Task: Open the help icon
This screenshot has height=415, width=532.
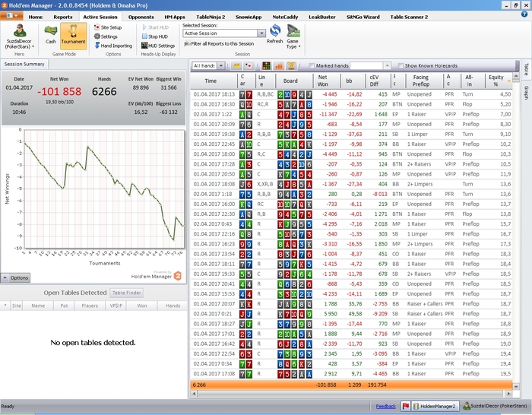Action: click(524, 14)
